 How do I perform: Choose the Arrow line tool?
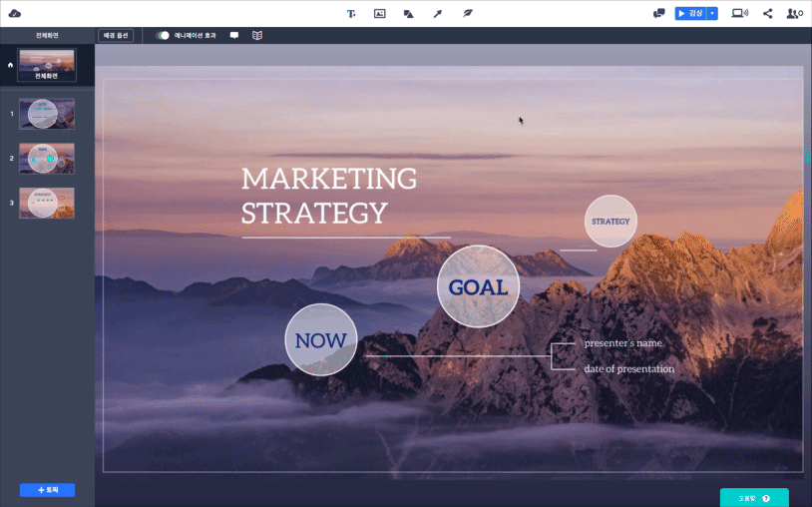pyautogui.click(x=438, y=13)
